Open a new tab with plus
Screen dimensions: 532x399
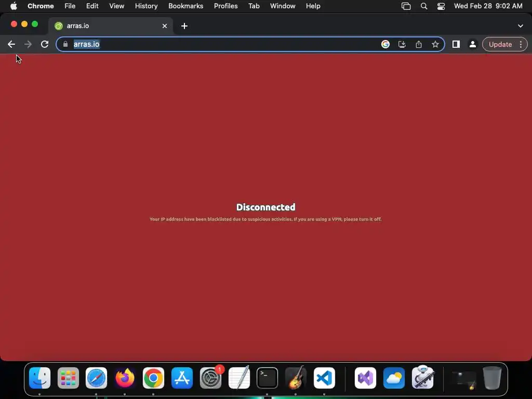(x=184, y=26)
